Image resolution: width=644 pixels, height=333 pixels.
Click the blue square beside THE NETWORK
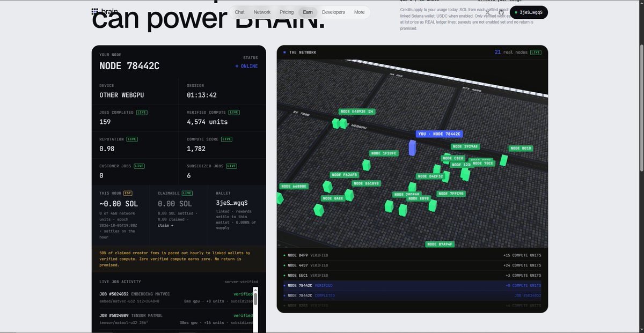pyautogui.click(x=284, y=53)
